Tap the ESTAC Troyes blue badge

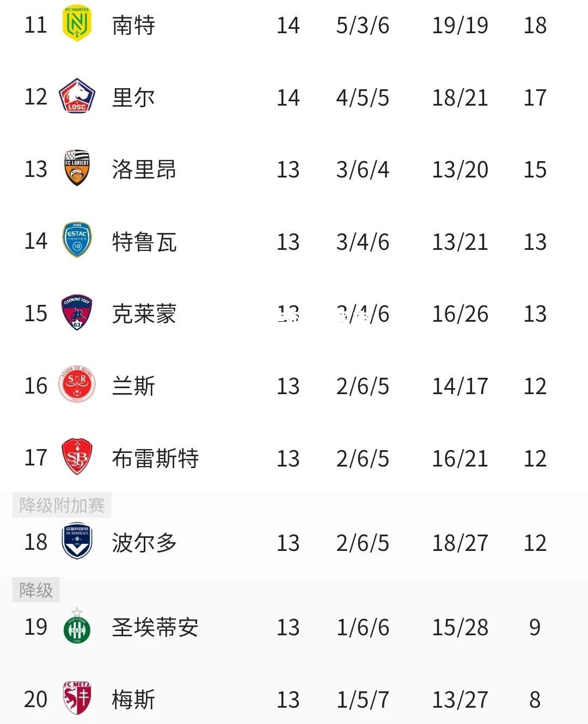coord(77,241)
